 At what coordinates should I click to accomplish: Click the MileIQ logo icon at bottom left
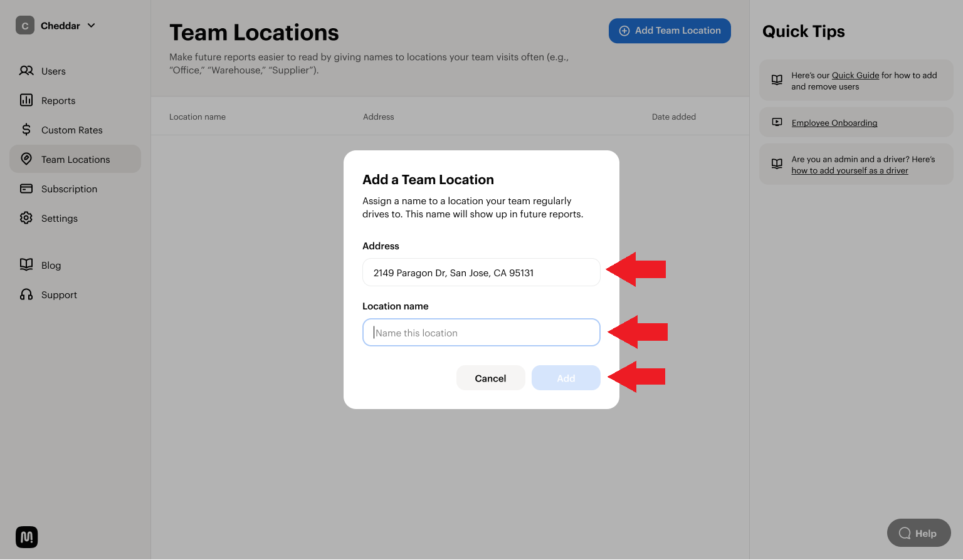[26, 537]
